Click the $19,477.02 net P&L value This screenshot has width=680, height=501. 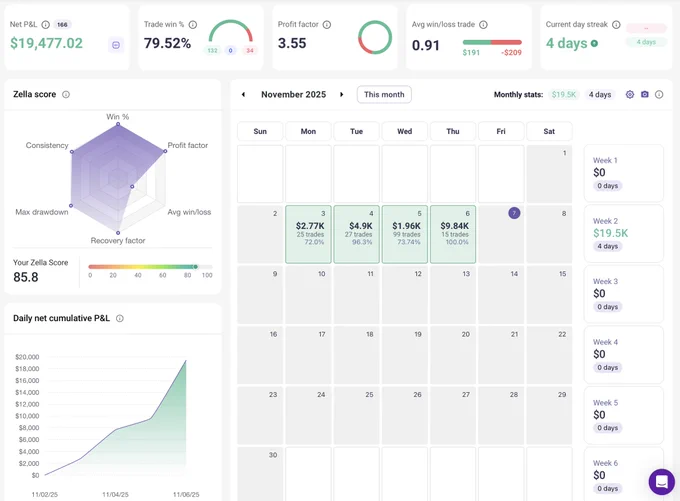pyautogui.click(x=46, y=43)
